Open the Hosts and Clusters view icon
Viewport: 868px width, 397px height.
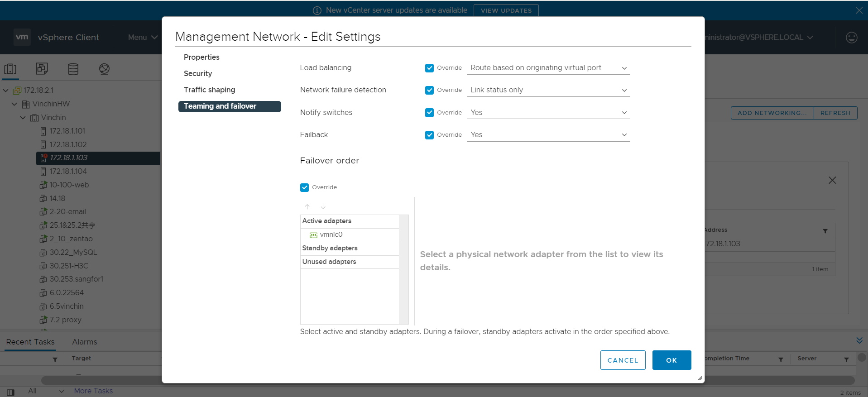[x=10, y=69]
